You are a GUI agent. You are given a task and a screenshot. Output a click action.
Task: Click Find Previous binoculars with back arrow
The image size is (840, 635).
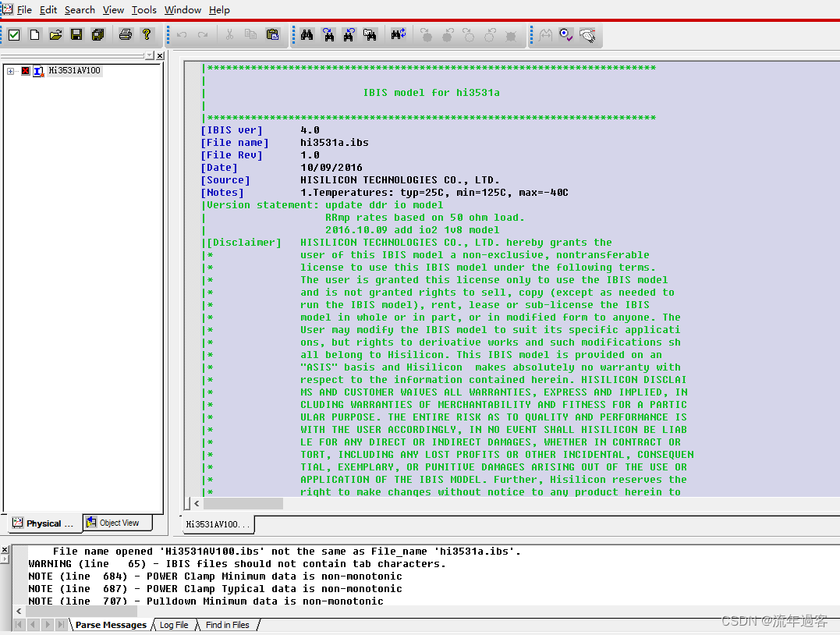349,35
